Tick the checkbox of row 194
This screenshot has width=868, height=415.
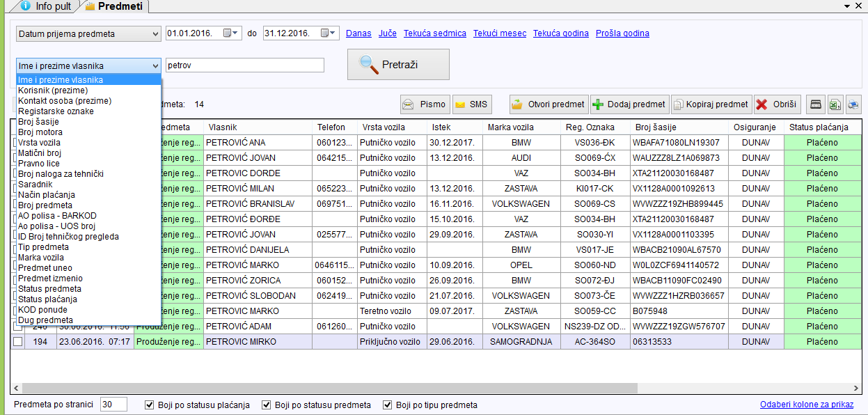click(x=18, y=342)
